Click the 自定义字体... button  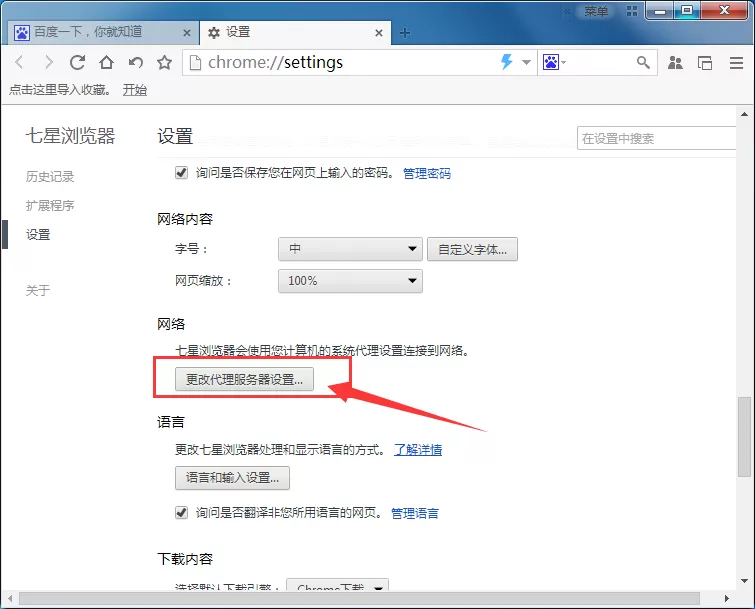pos(472,249)
